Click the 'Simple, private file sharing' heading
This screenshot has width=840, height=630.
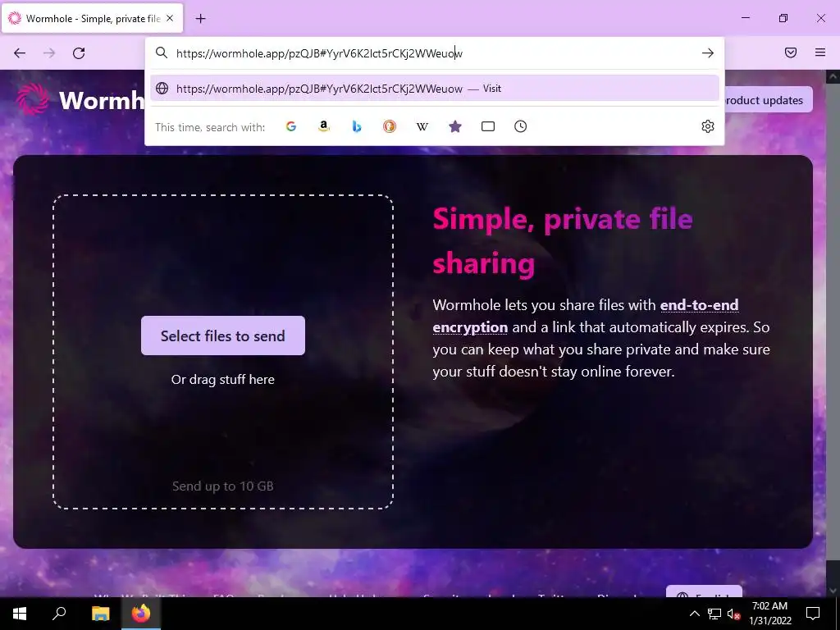tap(563, 241)
